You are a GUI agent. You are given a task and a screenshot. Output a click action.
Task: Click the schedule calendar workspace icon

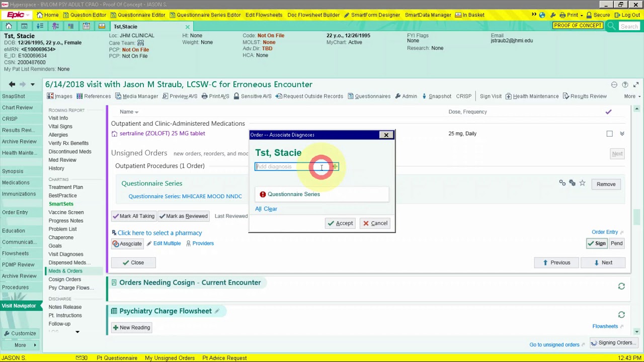pyautogui.click(x=24, y=26)
